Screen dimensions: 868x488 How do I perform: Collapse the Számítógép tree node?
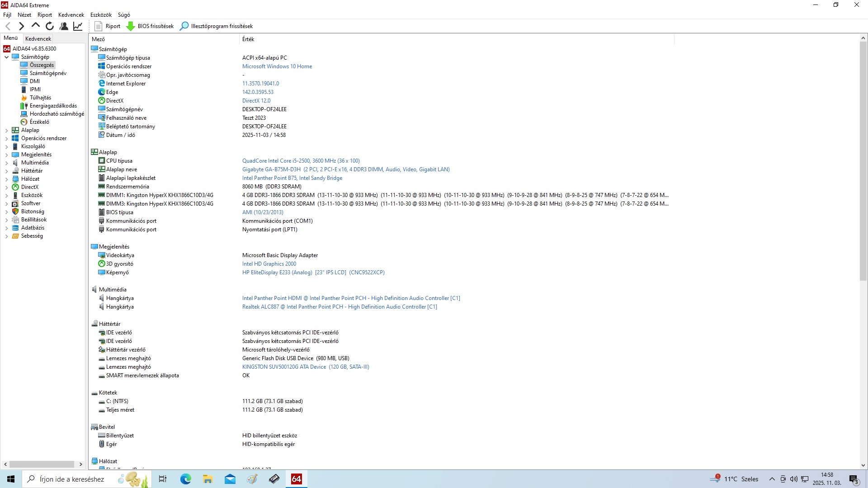tap(6, 57)
